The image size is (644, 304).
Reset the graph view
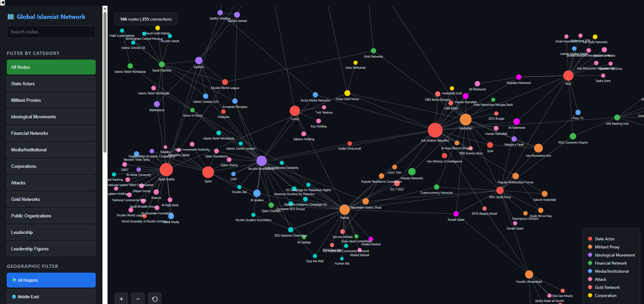click(x=155, y=299)
